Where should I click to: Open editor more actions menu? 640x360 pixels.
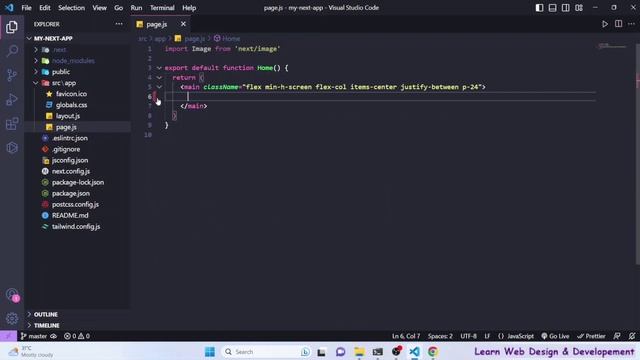(631, 24)
